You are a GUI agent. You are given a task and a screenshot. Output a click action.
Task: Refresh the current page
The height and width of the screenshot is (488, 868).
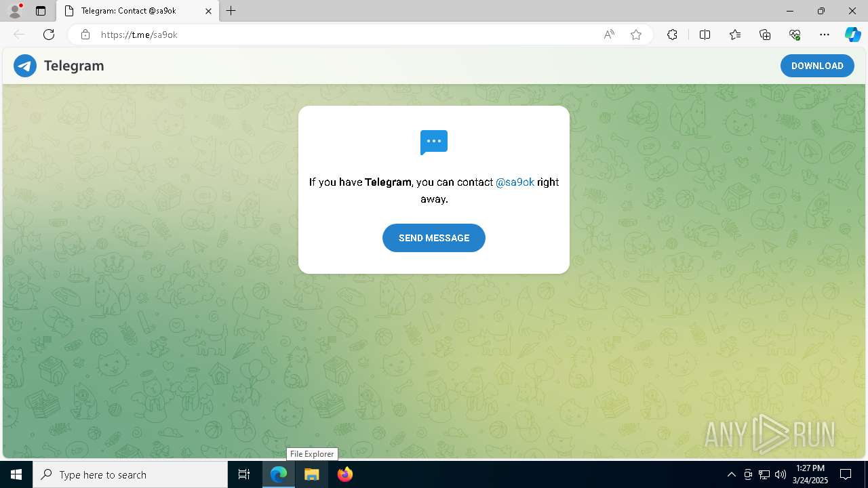click(49, 35)
